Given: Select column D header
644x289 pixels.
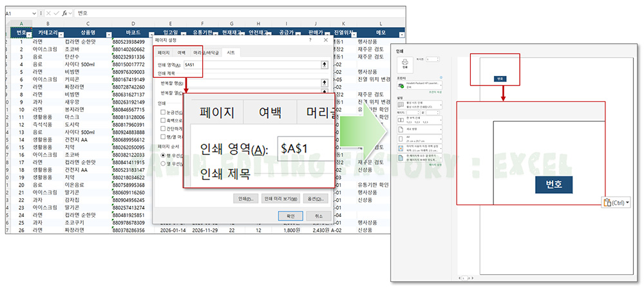Looking at the screenshot, I should [x=133, y=24].
